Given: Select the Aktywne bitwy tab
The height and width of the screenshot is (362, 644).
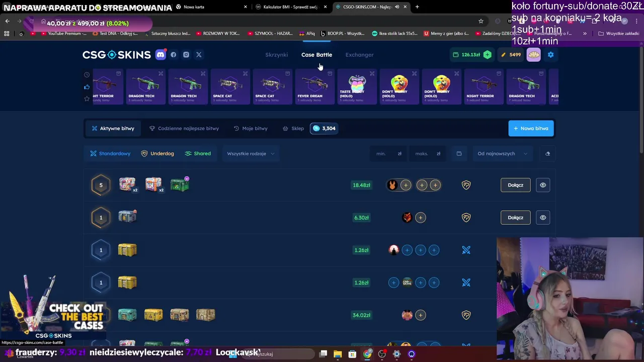Looking at the screenshot, I should click(x=113, y=128).
